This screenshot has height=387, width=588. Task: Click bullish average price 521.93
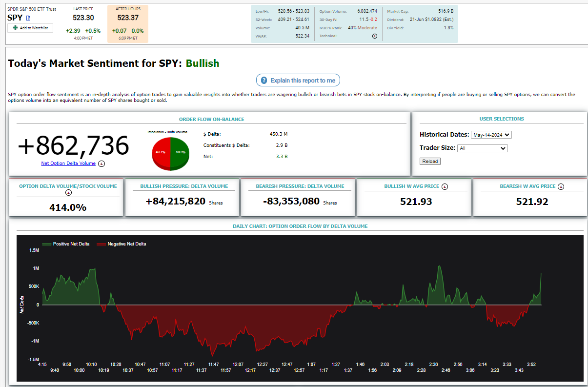[416, 202]
